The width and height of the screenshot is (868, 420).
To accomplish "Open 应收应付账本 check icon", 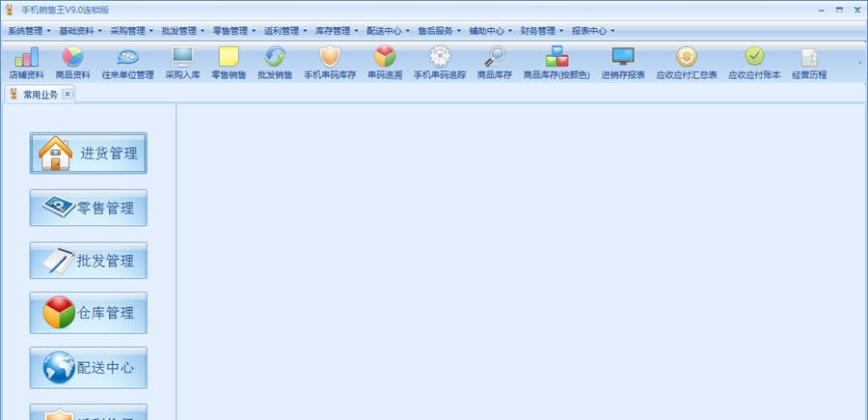I will (x=754, y=63).
